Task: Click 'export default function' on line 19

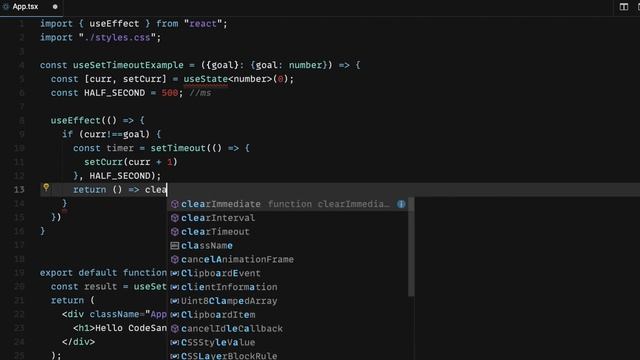Action: (x=103, y=273)
